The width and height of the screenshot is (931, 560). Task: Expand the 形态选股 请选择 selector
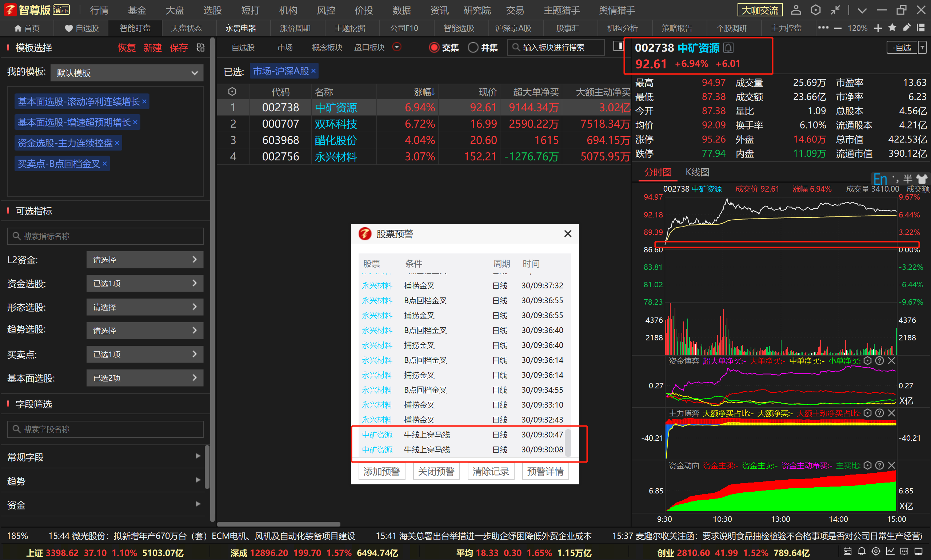(145, 307)
